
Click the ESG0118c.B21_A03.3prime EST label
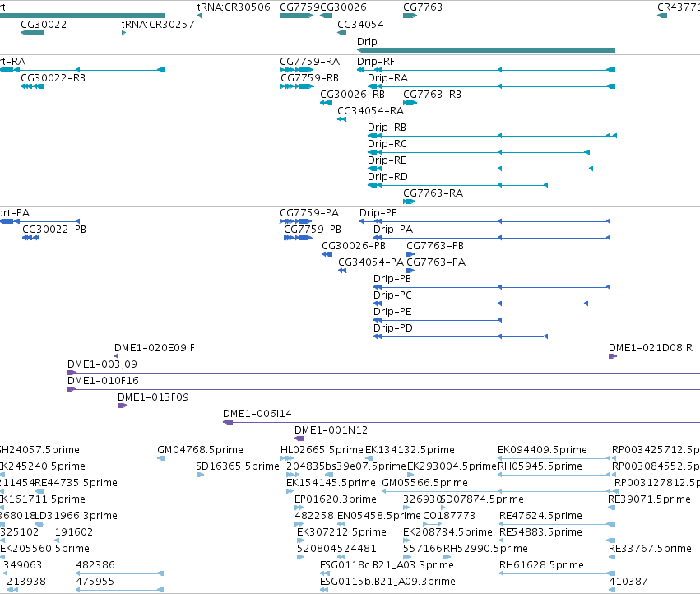[x=387, y=565]
